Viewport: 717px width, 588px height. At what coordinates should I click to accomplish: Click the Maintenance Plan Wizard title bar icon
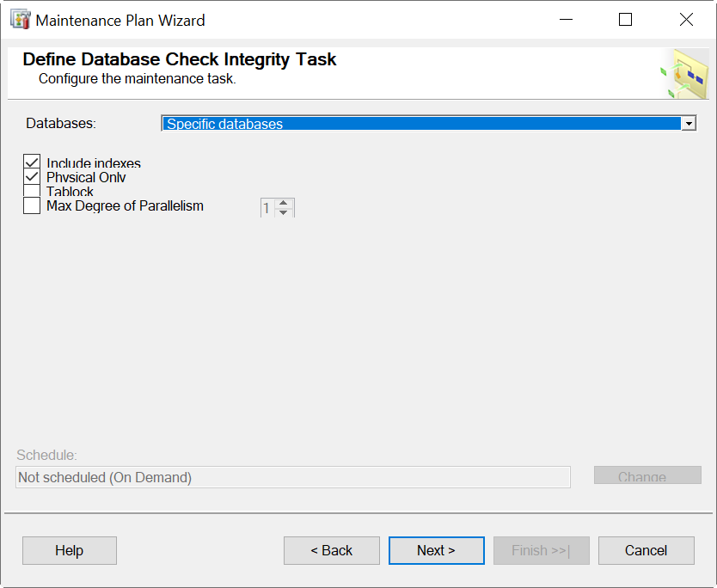[19, 19]
